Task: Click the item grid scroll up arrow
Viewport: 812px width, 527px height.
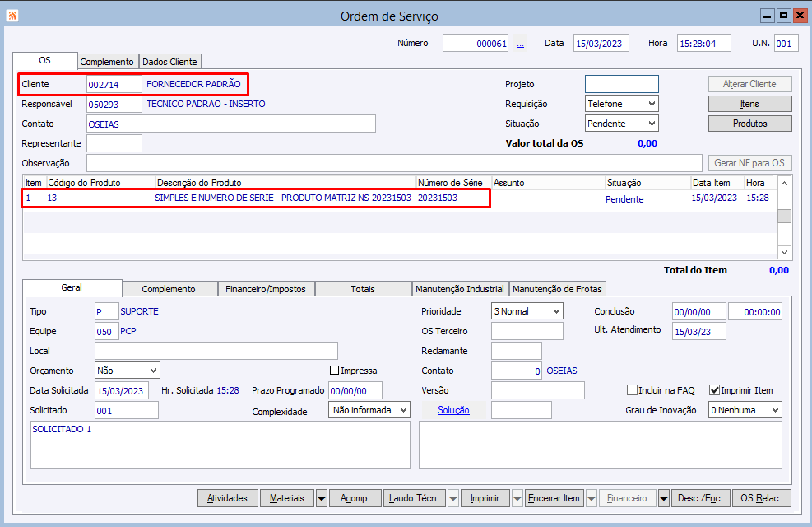Action: (x=785, y=183)
